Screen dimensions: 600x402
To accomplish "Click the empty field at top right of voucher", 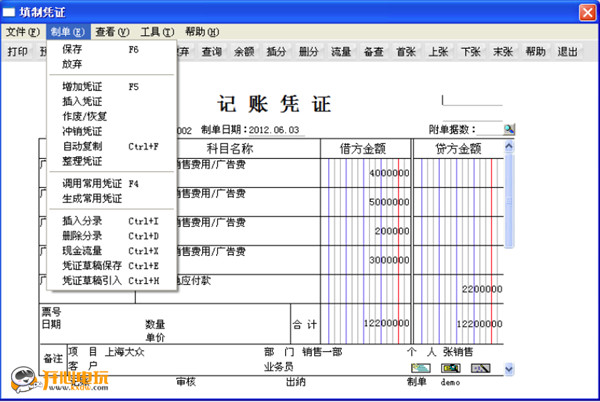I will click(x=472, y=100).
